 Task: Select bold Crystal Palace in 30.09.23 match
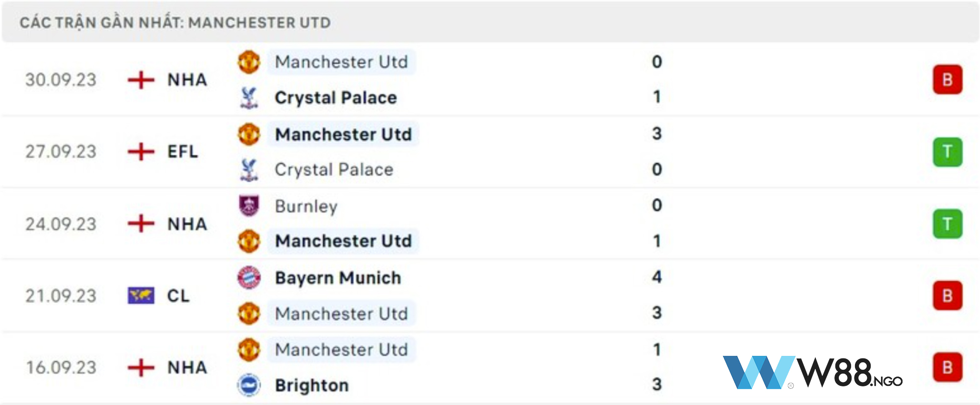point(336,98)
